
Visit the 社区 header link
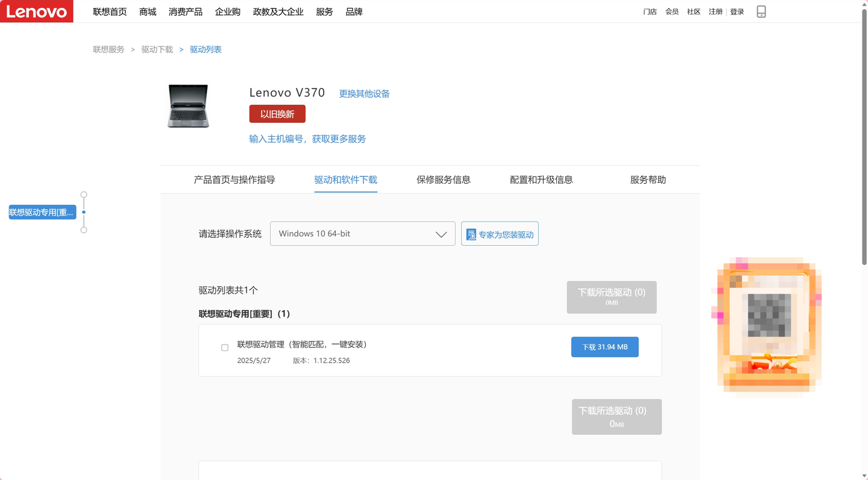(x=694, y=12)
